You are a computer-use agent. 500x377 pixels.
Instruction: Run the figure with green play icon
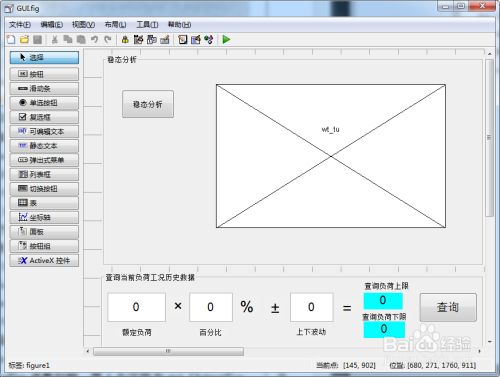(x=226, y=40)
